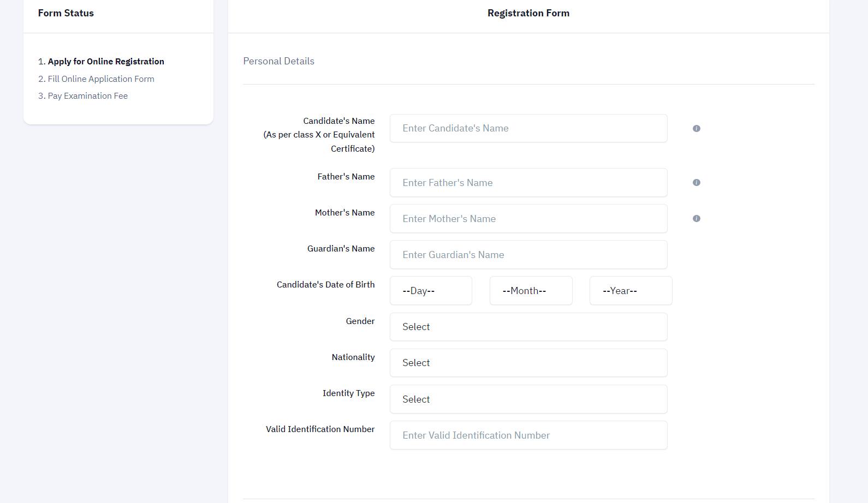Screen dimensions: 868x503
Task: Click the Registration Form title
Action: click(528, 13)
